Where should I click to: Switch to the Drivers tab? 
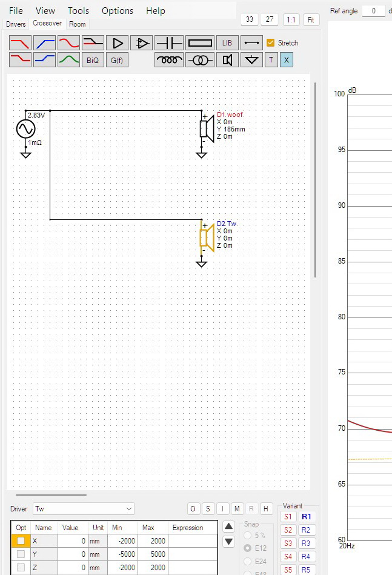point(16,24)
